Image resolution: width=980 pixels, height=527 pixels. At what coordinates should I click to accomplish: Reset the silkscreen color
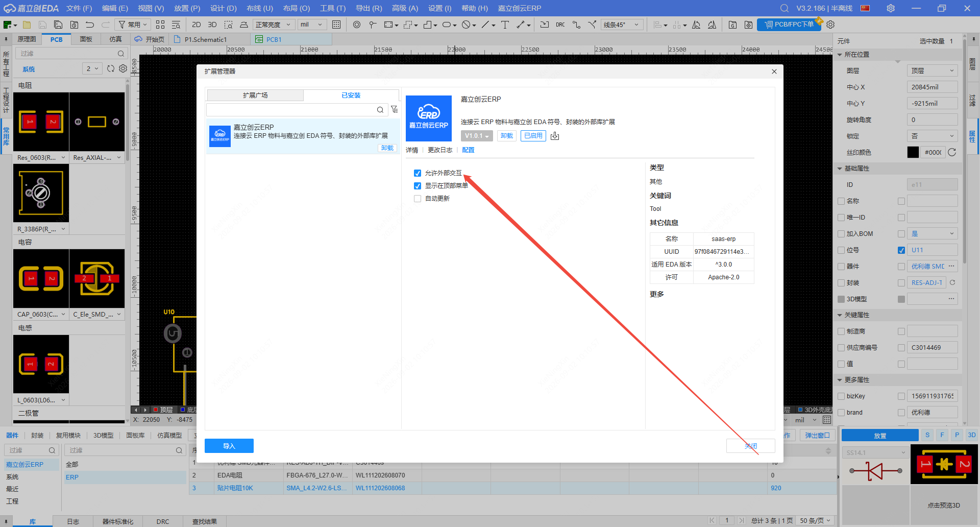pyautogui.click(x=952, y=152)
